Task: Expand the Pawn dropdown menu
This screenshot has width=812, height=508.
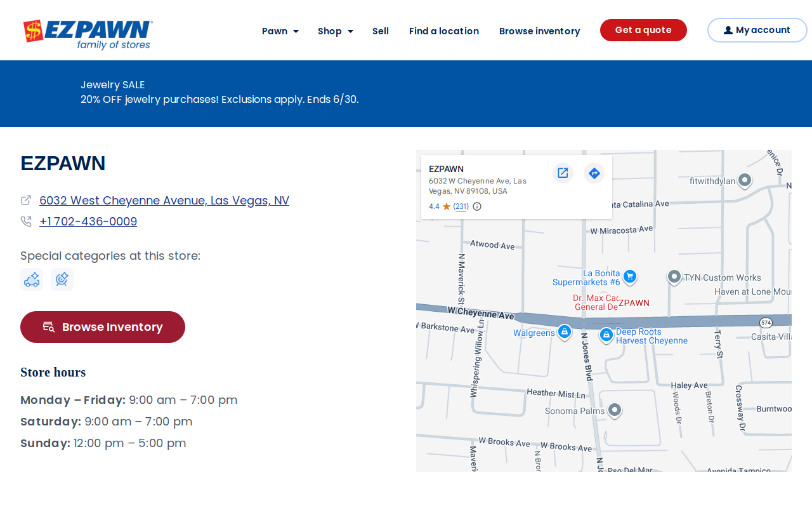Action: 280,31
